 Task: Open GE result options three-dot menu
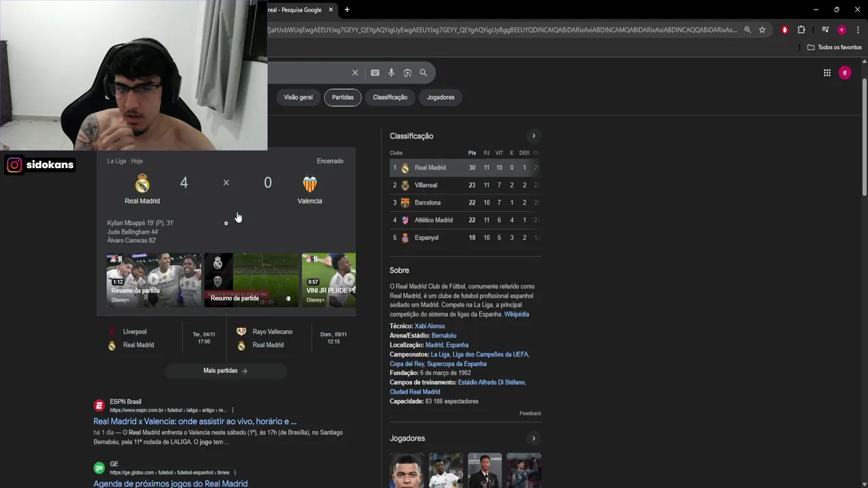coord(235,472)
